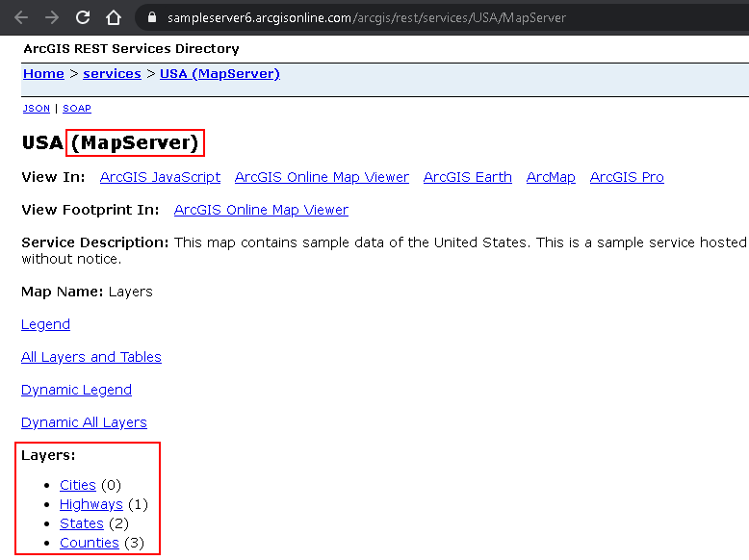Open All Layers and Tables
749x560 pixels.
click(91, 357)
